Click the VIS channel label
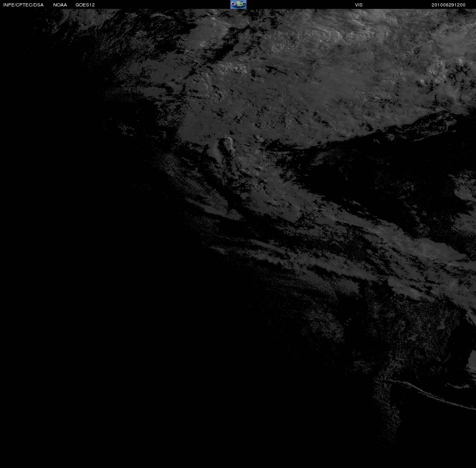476x468 pixels. click(x=359, y=5)
